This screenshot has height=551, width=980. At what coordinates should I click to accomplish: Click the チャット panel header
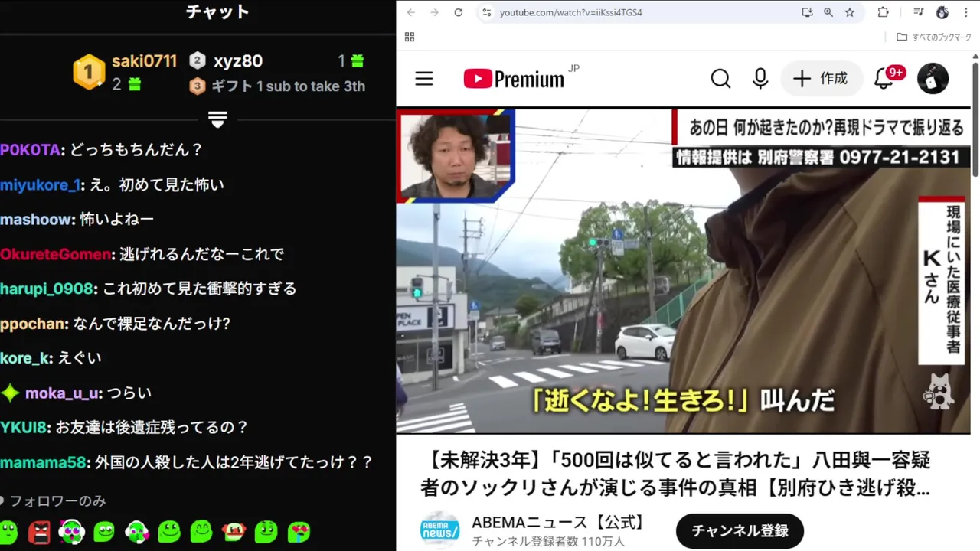tap(218, 12)
